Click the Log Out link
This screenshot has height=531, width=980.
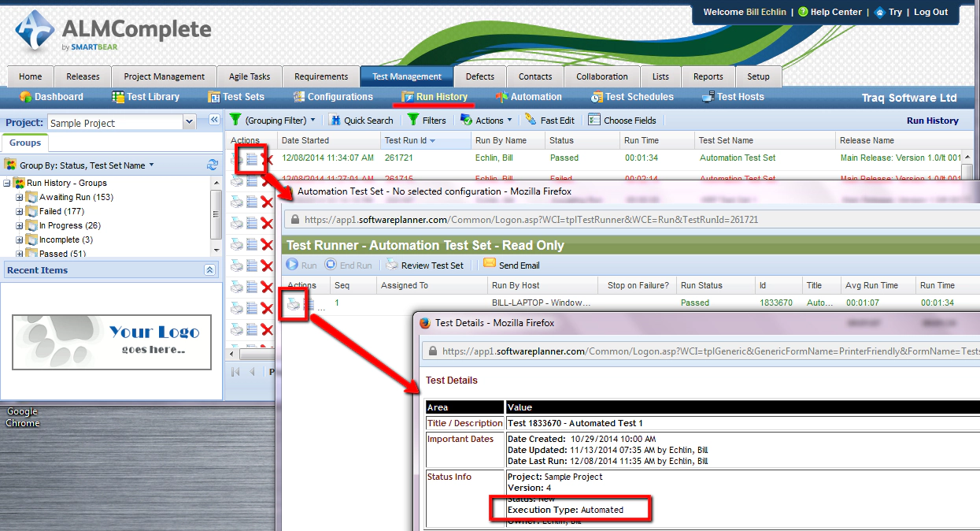pyautogui.click(x=930, y=12)
